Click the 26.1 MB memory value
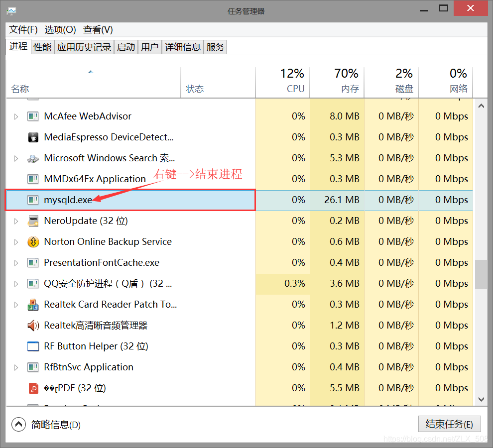493x448 pixels. [342, 200]
